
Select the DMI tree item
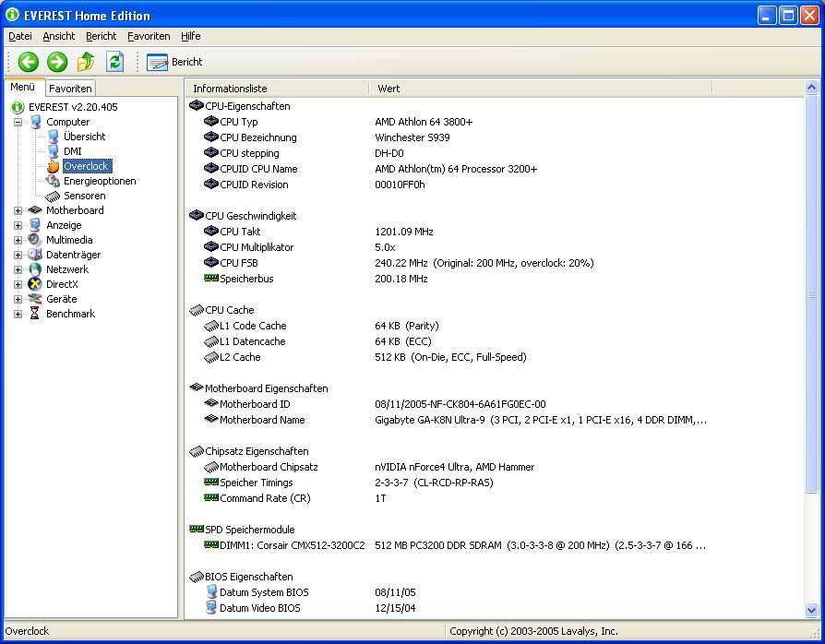point(73,151)
